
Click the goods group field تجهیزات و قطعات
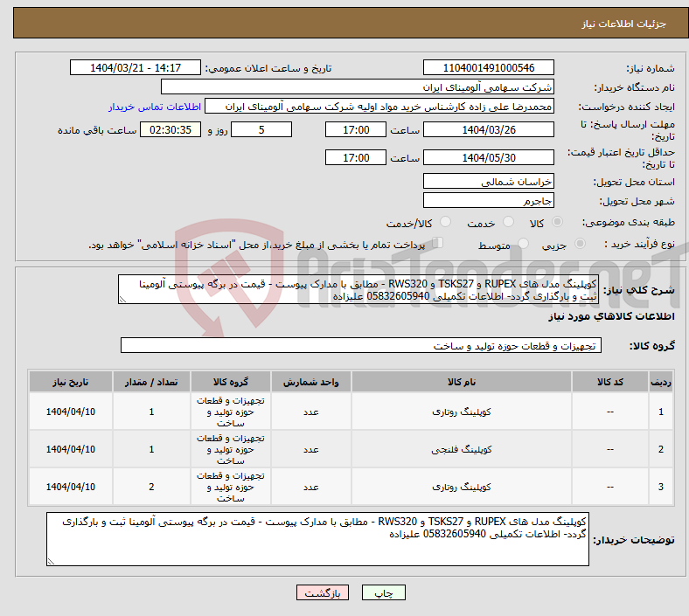pos(361,345)
